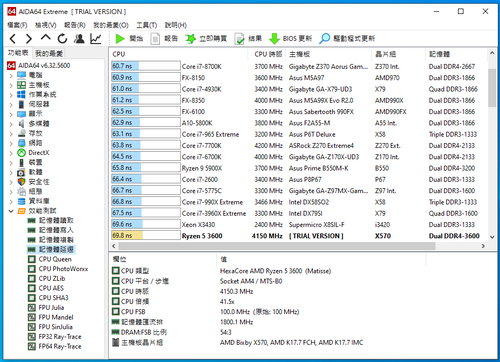Select the CPU Queen benchmark

(x=49, y=259)
